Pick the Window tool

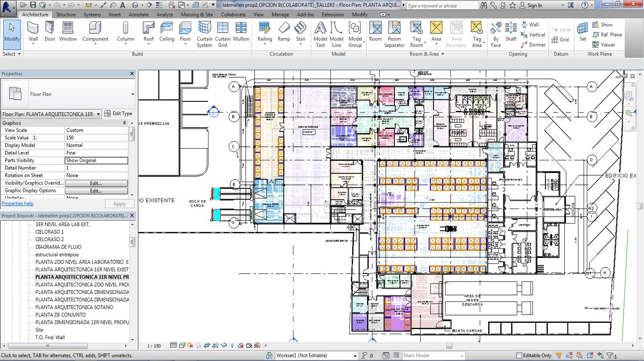point(68,32)
